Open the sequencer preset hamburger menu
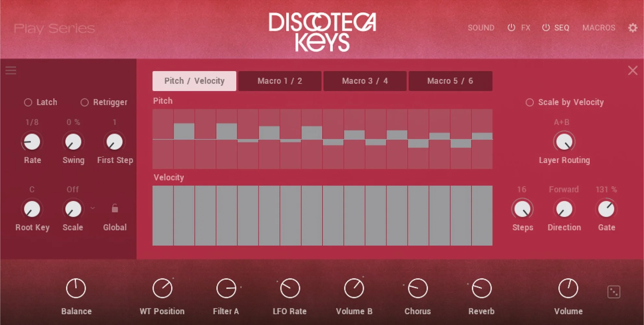 tap(11, 71)
